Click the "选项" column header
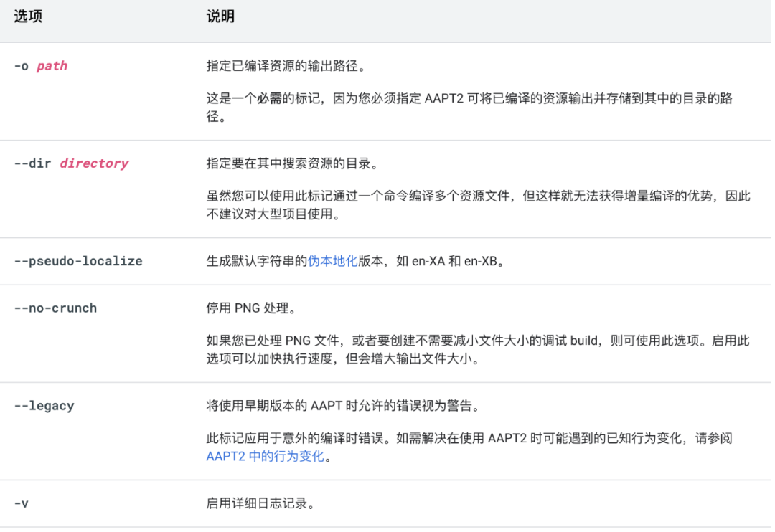The width and height of the screenshot is (775, 532). [x=28, y=16]
